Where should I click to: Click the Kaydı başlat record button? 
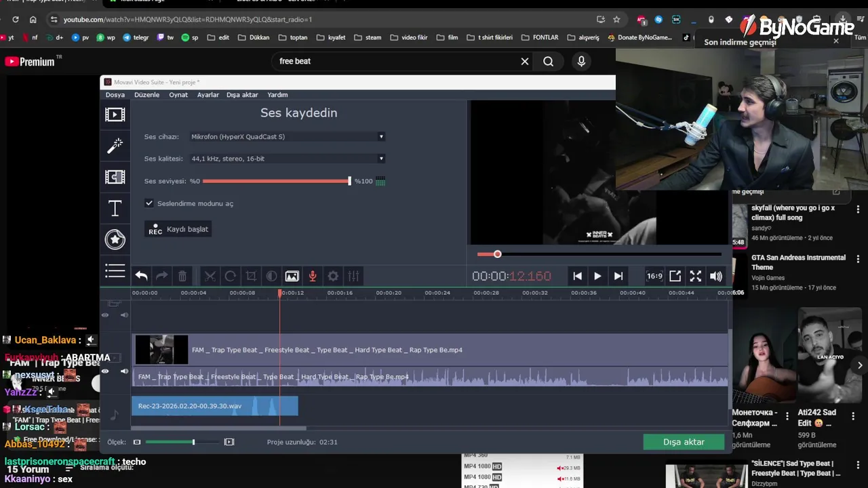point(179,229)
